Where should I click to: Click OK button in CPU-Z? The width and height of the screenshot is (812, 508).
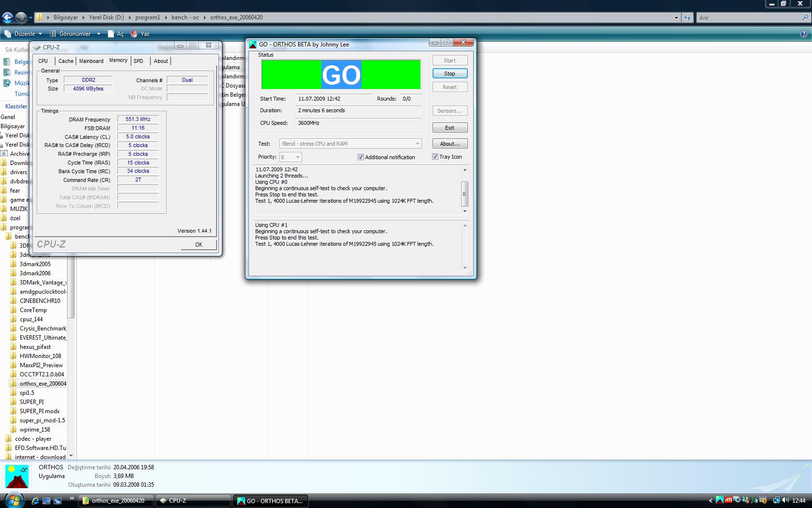199,244
